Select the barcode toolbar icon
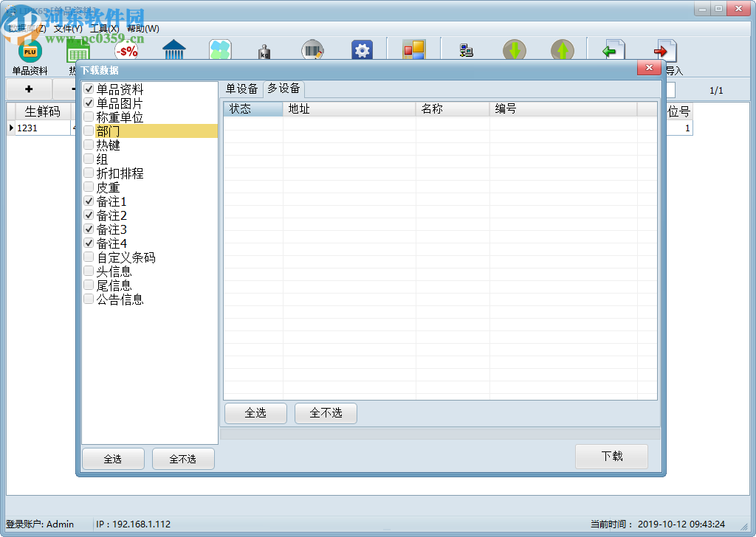756x537 pixels. click(x=312, y=52)
